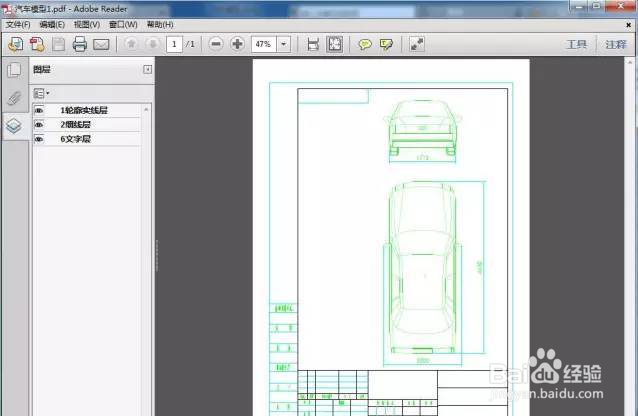
Task: Close the layers panel with X
Action: [148, 70]
